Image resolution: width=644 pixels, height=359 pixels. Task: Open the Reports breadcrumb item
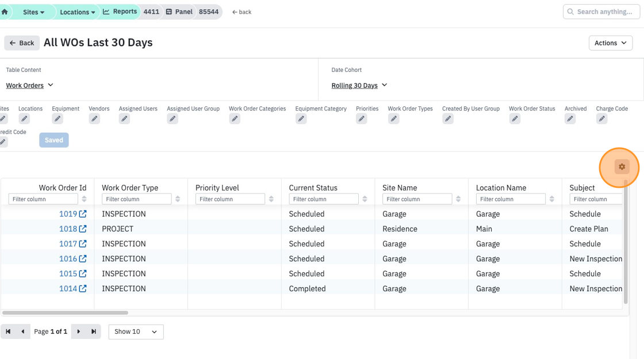point(120,11)
